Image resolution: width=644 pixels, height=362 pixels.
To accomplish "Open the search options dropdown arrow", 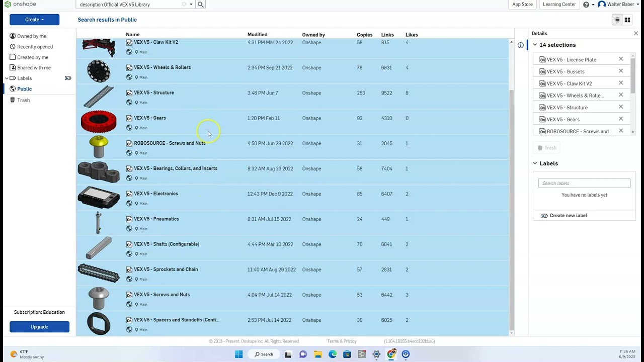I will (191, 5).
